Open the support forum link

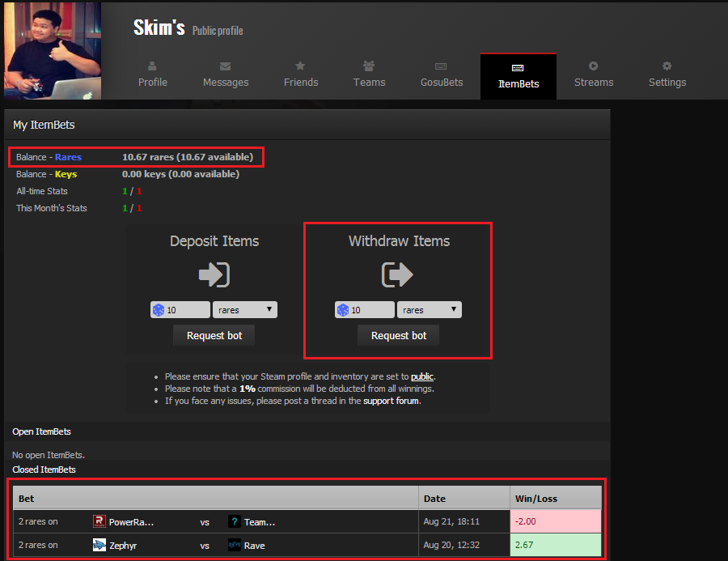click(x=392, y=401)
